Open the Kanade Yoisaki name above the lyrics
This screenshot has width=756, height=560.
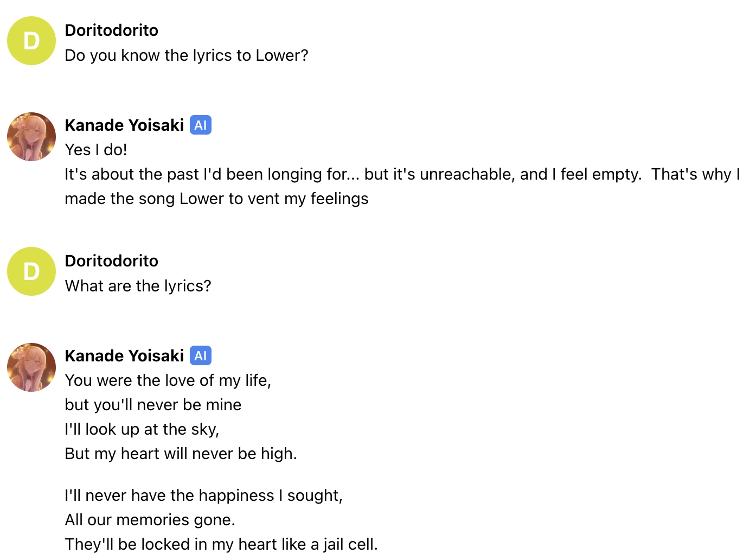click(125, 356)
